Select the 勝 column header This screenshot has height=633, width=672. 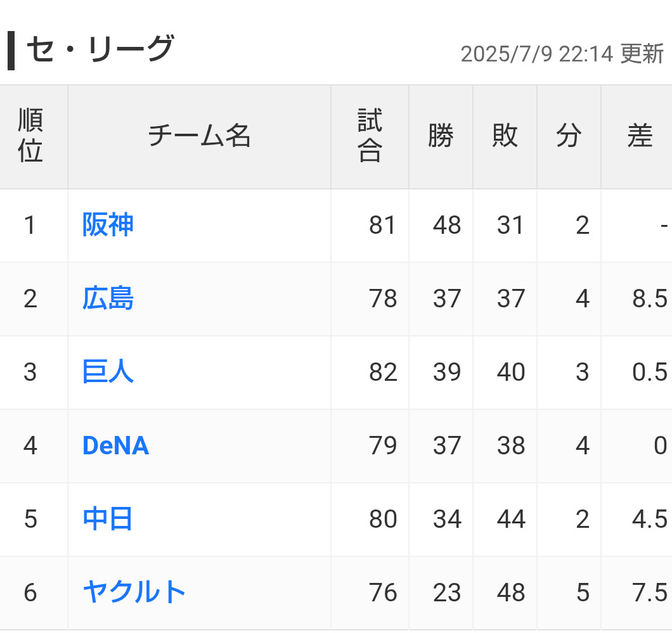coord(441,136)
